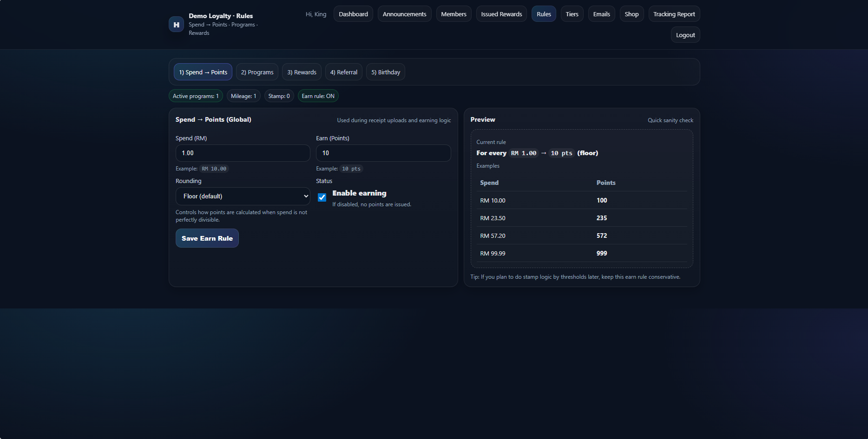Click the Preview panel heading
Viewport: 868px width, 439px height.
click(483, 119)
